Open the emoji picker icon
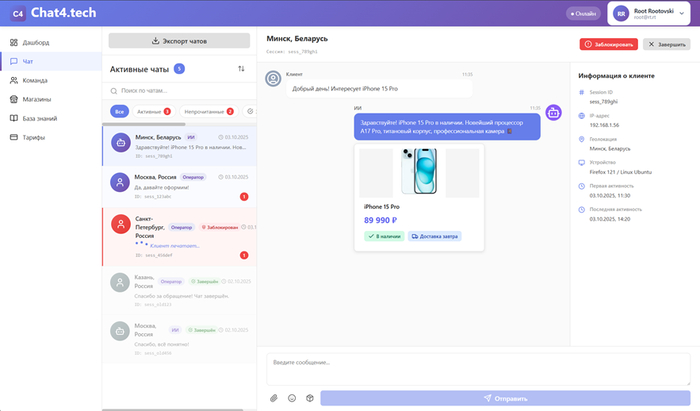The width and height of the screenshot is (700, 411). 292,397
